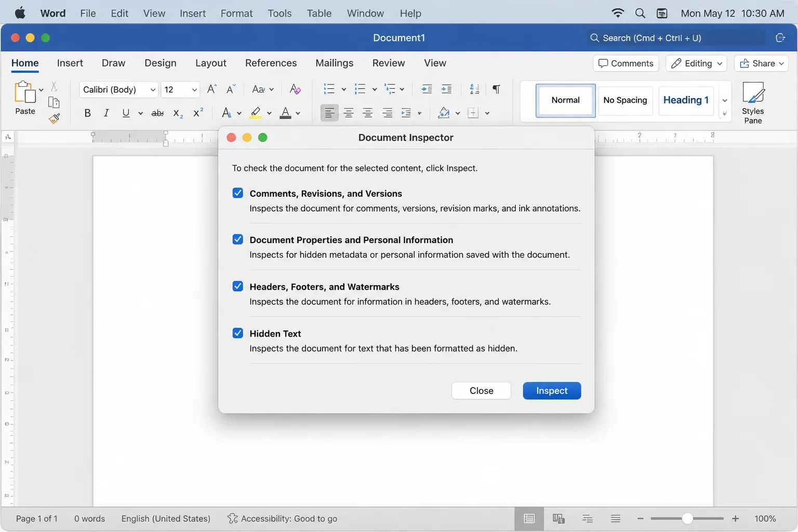Click the Close button in dialog
Screen dimensions: 798x532
[x=481, y=391]
